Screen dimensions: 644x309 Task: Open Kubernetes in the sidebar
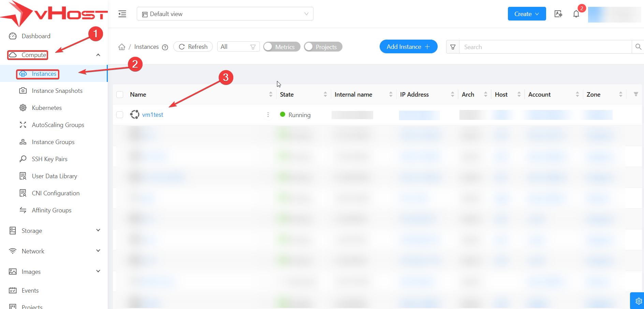(47, 108)
